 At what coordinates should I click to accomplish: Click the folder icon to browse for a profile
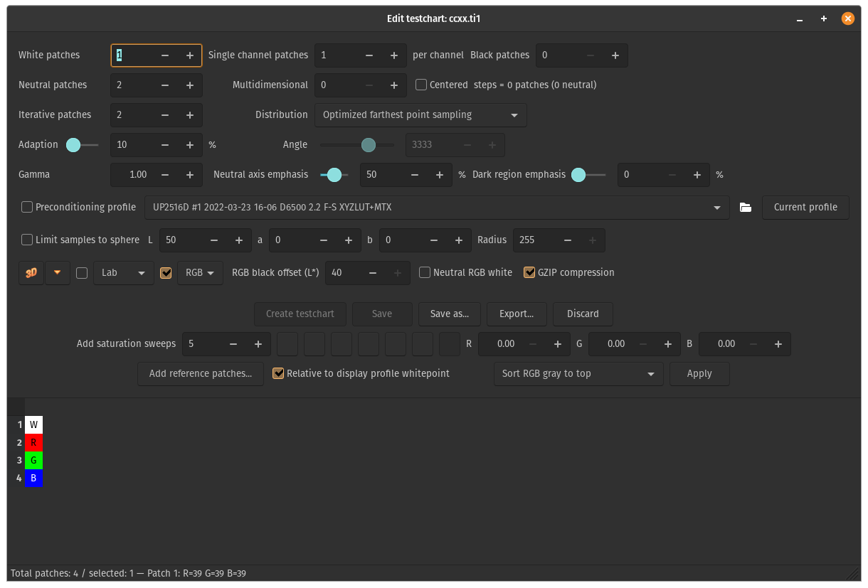tap(745, 208)
